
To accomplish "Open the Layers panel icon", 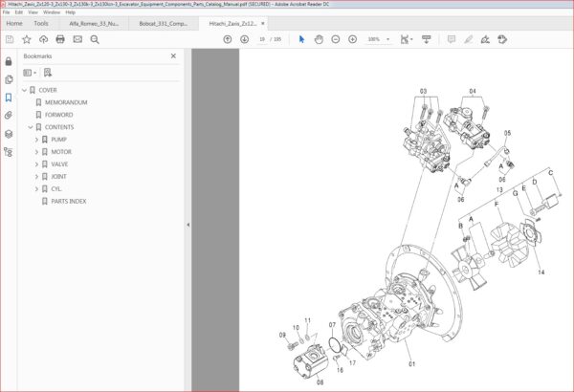I will [9, 134].
